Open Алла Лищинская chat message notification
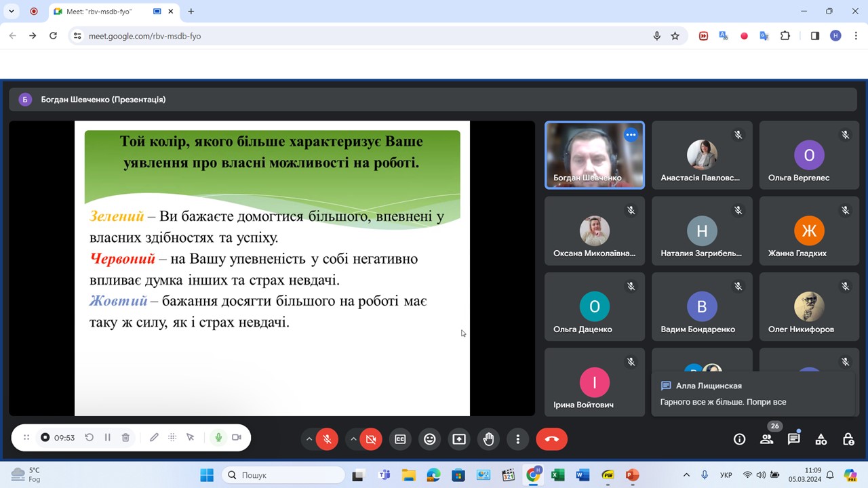The width and height of the screenshot is (868, 488). tap(753, 394)
